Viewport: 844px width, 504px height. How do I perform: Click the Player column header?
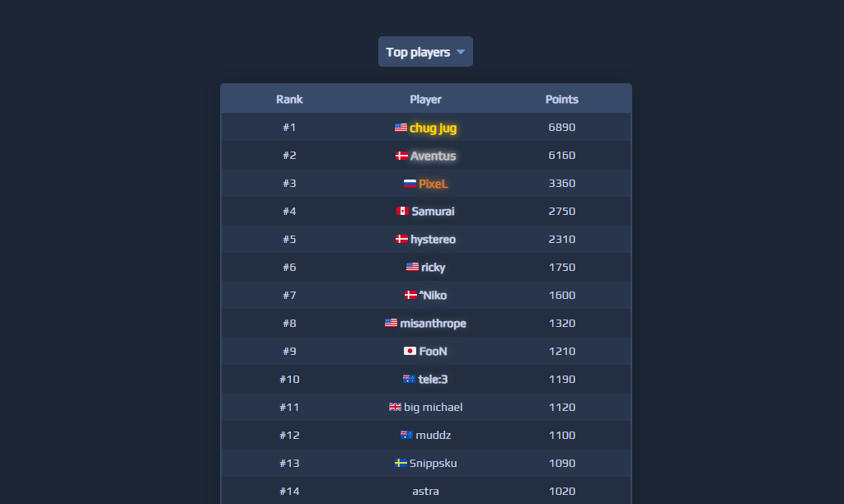click(425, 100)
